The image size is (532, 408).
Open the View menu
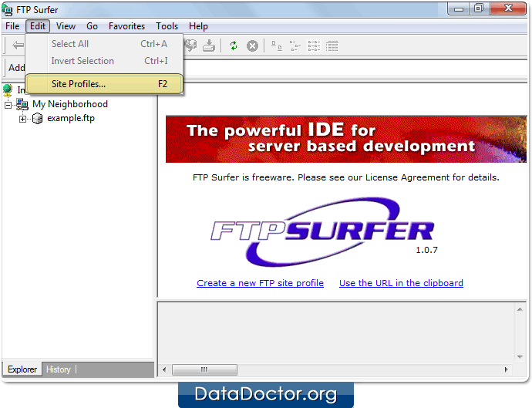[66, 26]
